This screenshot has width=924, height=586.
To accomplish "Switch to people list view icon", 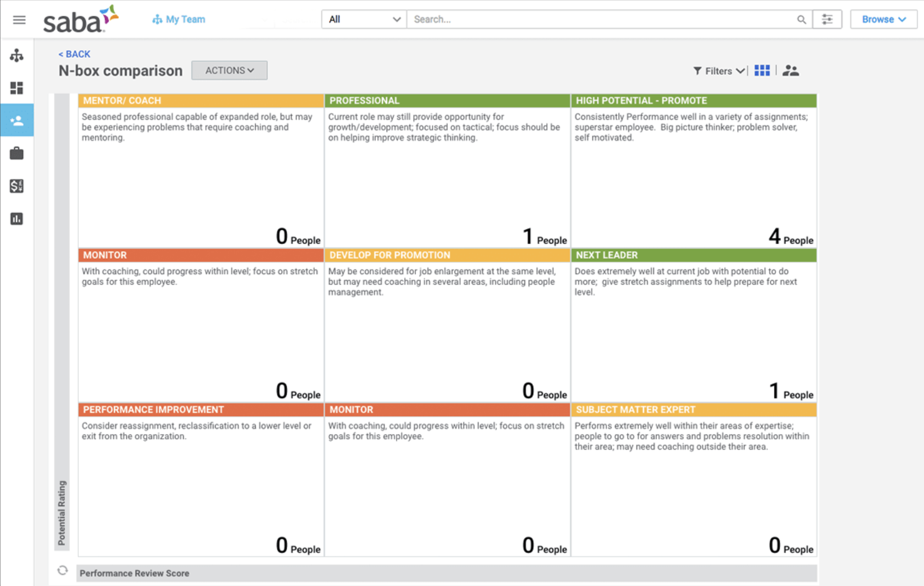I will click(790, 71).
